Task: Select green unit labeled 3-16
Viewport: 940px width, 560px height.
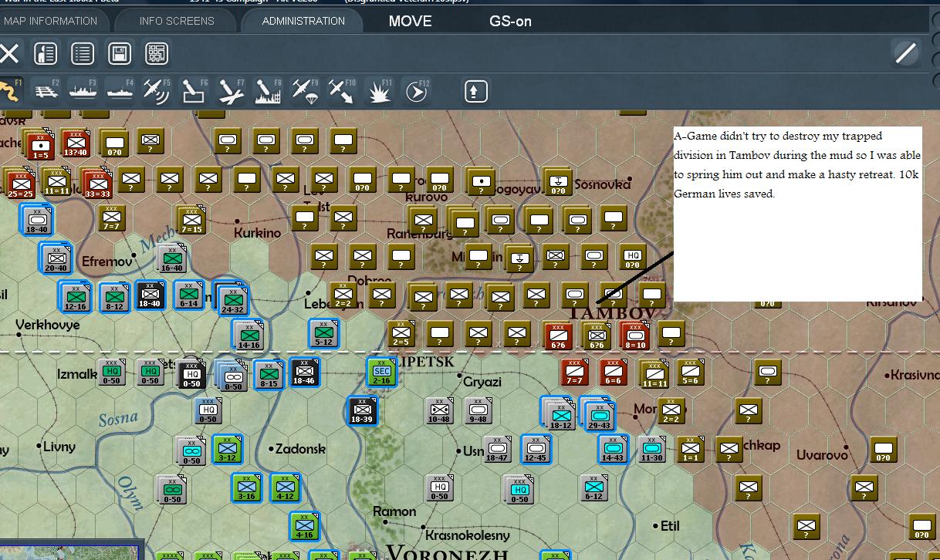Action: tap(247, 487)
